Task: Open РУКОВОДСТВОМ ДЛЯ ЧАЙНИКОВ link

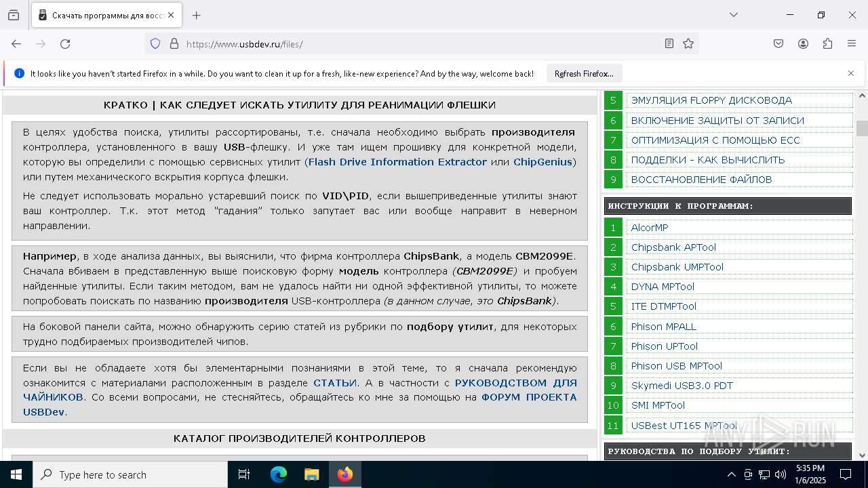Action: [x=300, y=390]
